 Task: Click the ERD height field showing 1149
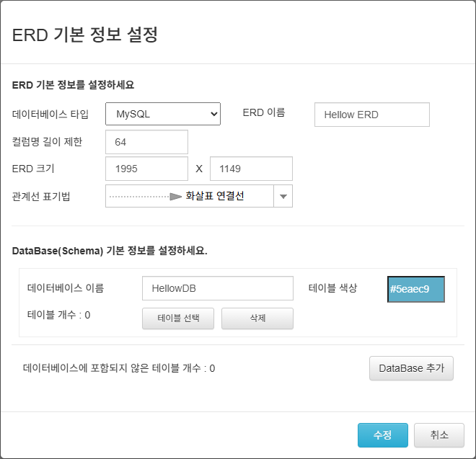(251, 169)
